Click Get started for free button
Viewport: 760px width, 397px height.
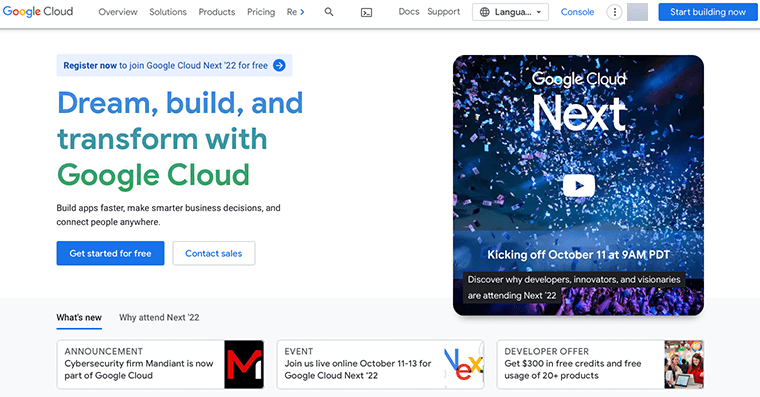point(111,253)
